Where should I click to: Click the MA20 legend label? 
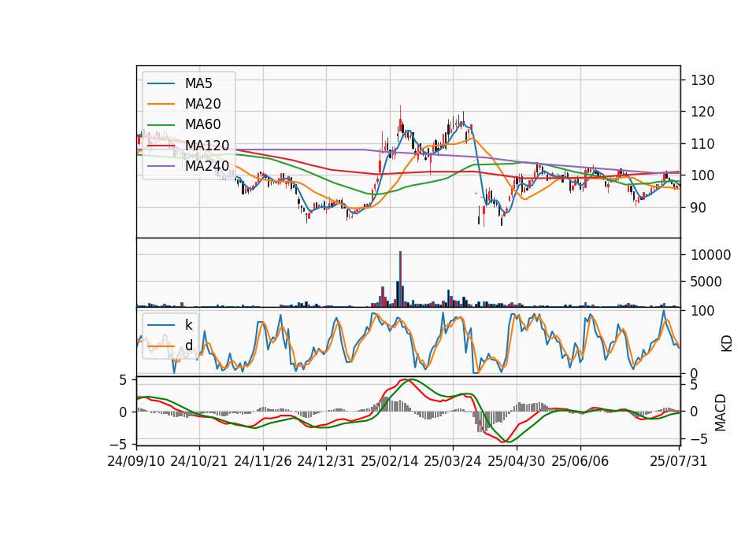click(202, 104)
